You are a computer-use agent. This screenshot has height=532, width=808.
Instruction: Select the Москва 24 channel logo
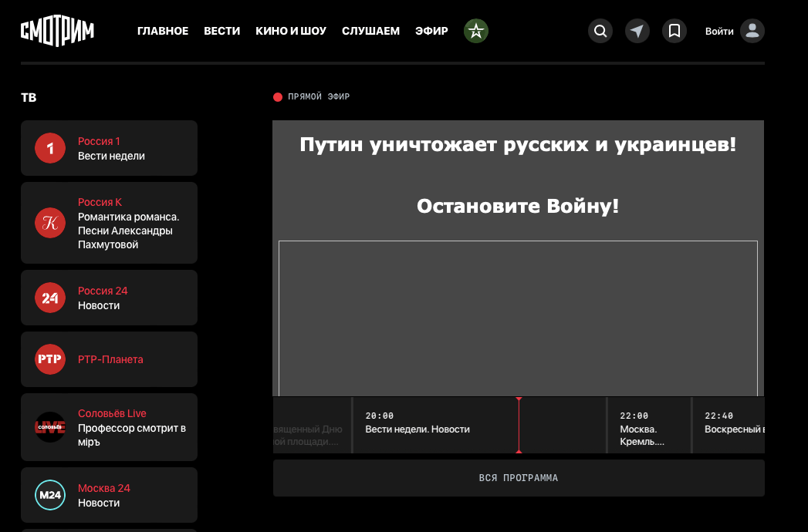click(49, 495)
